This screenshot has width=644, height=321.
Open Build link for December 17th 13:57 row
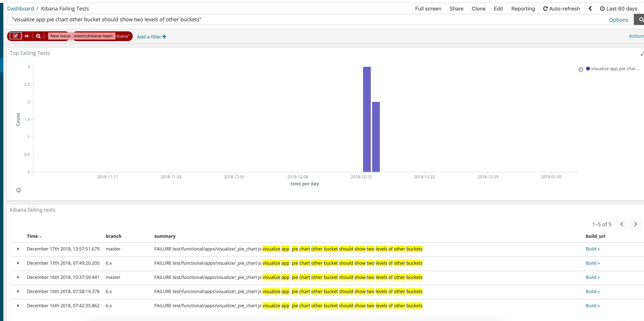[592, 249]
